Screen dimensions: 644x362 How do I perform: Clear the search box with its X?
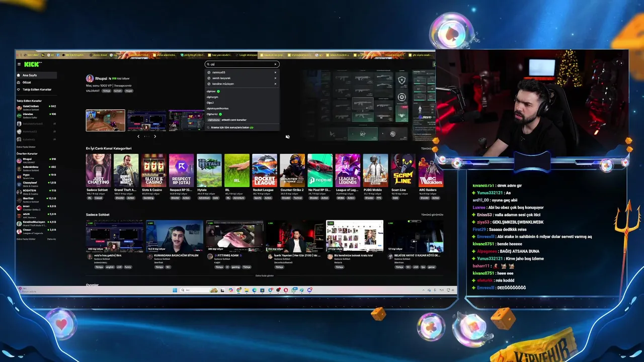[275, 64]
